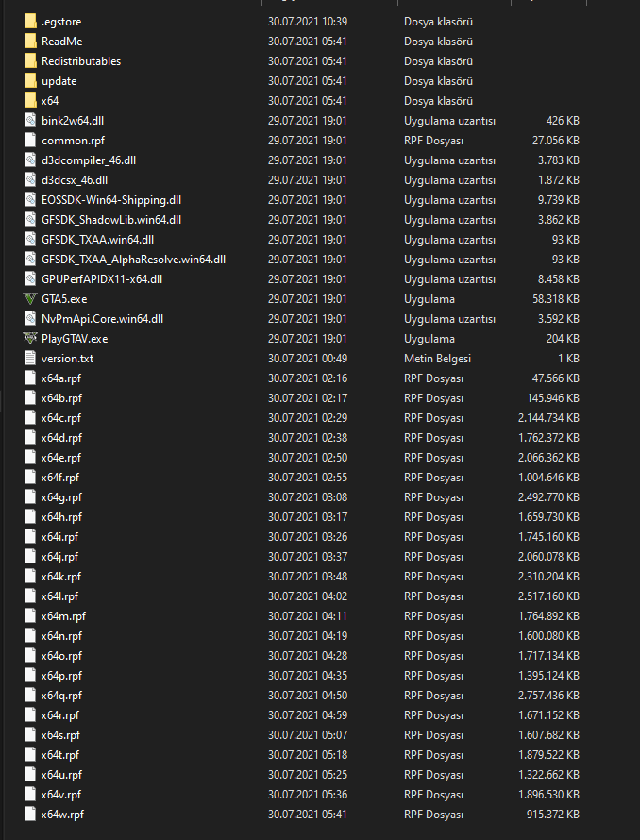Click the x64h.rpf file name
Screen dimensions: 640x840
[61, 517]
